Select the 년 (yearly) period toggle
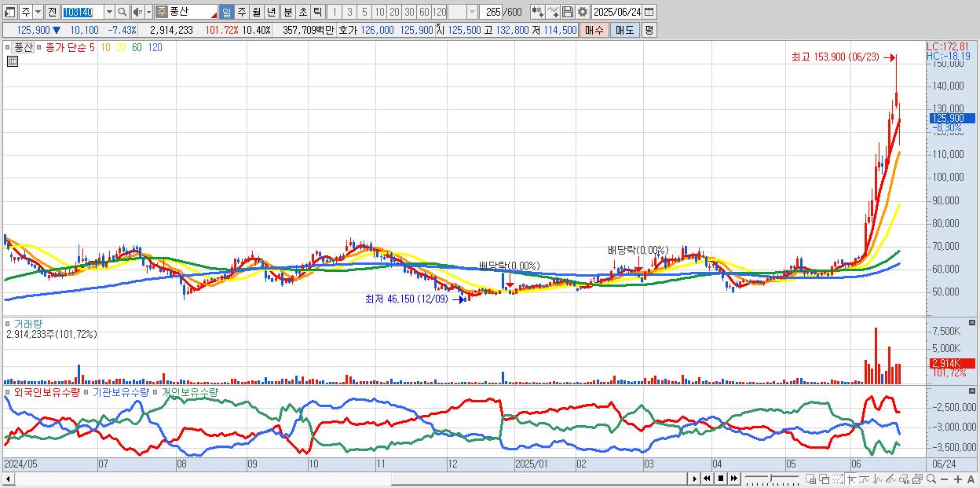Screen dimensions: 980x488 point(271,12)
